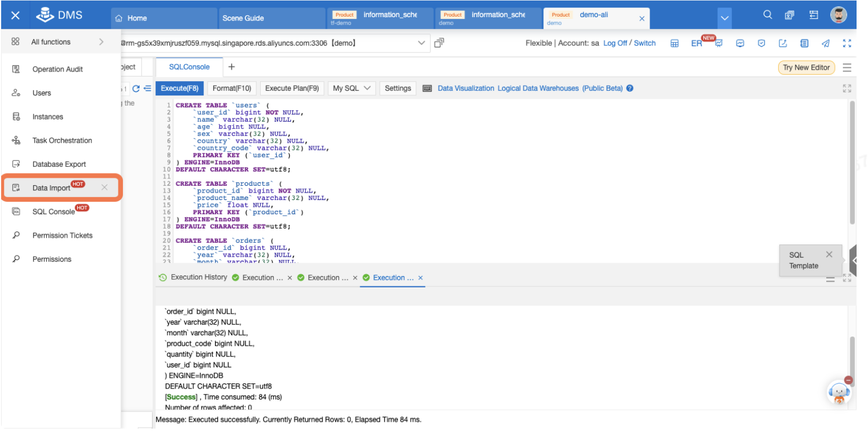Screen dimensions: 868x432
Task: Click the Try New Editor button
Action: [806, 67]
